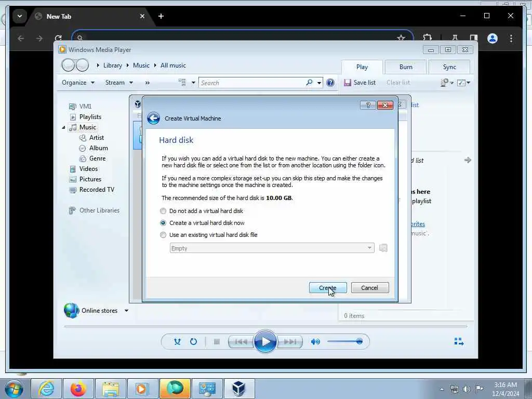532x399 pixels.
Task: Click the view options icon in the Media Player toolbar
Action: pos(182,82)
